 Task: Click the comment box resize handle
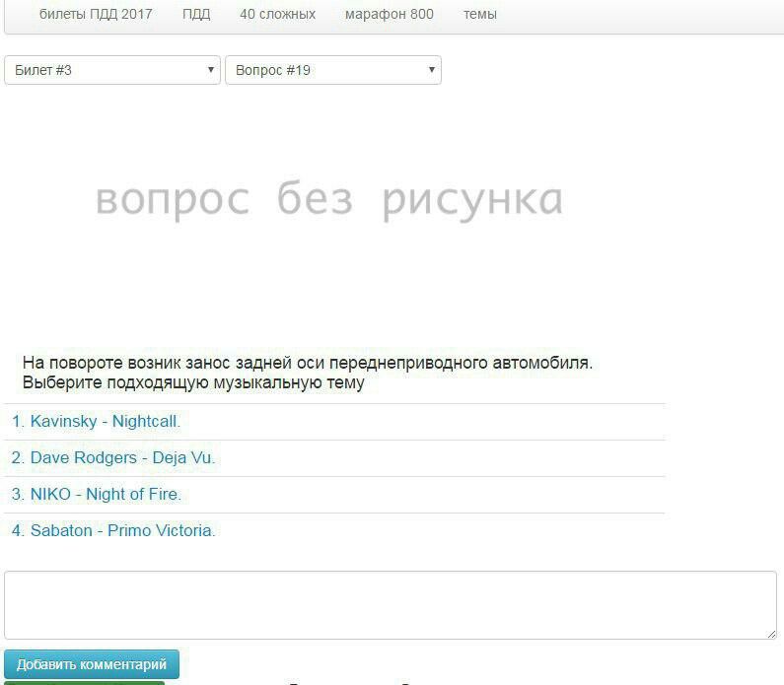[771, 634]
